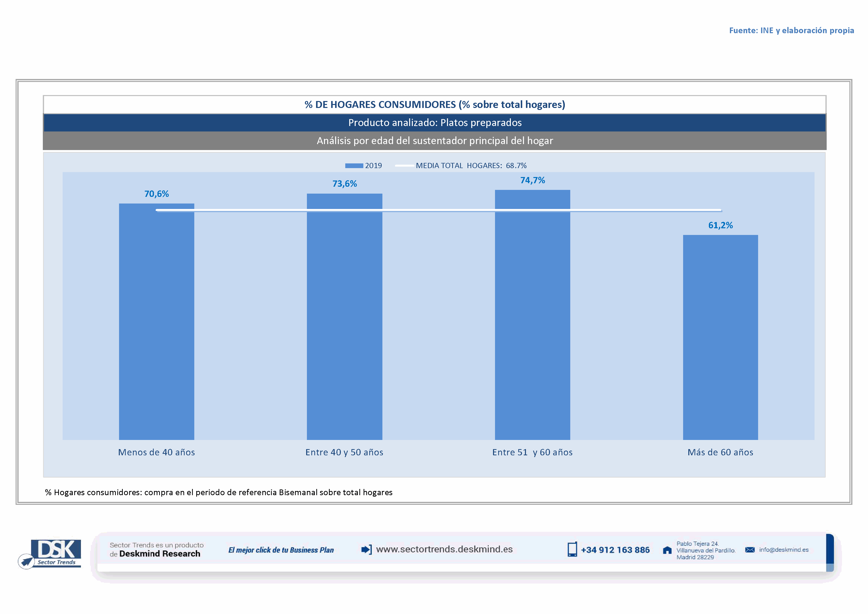
Task: Select the Menos de 40 años bar
Action: [x=156, y=321]
